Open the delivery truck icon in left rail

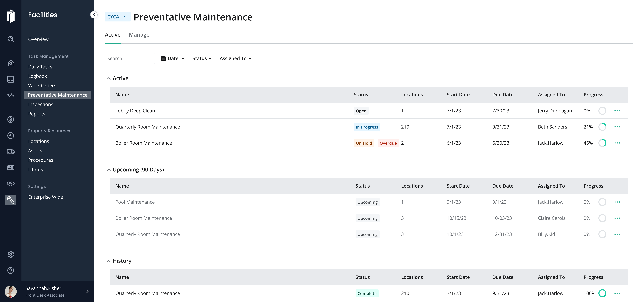11,151
